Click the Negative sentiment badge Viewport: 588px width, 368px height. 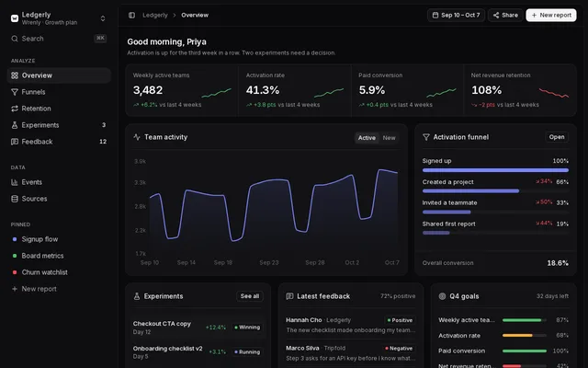[399, 349]
